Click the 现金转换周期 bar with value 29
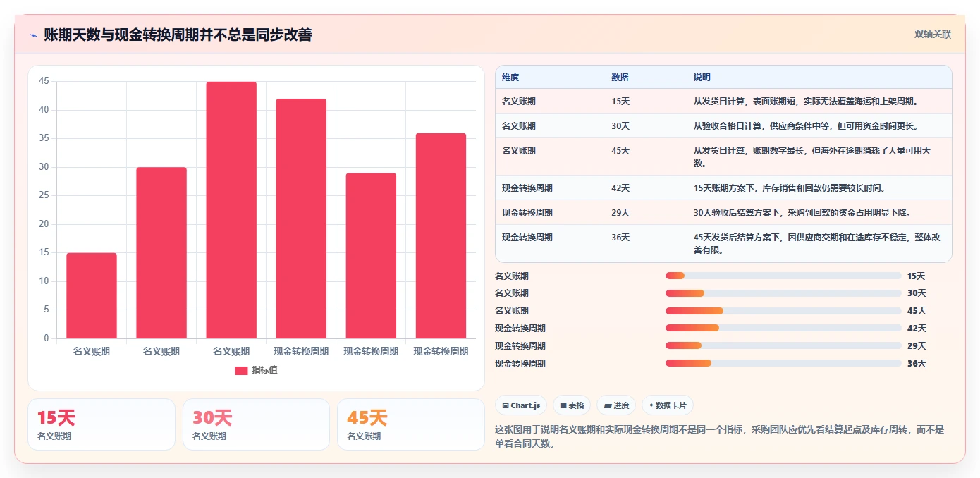Image resolution: width=980 pixels, height=478 pixels. (371, 256)
